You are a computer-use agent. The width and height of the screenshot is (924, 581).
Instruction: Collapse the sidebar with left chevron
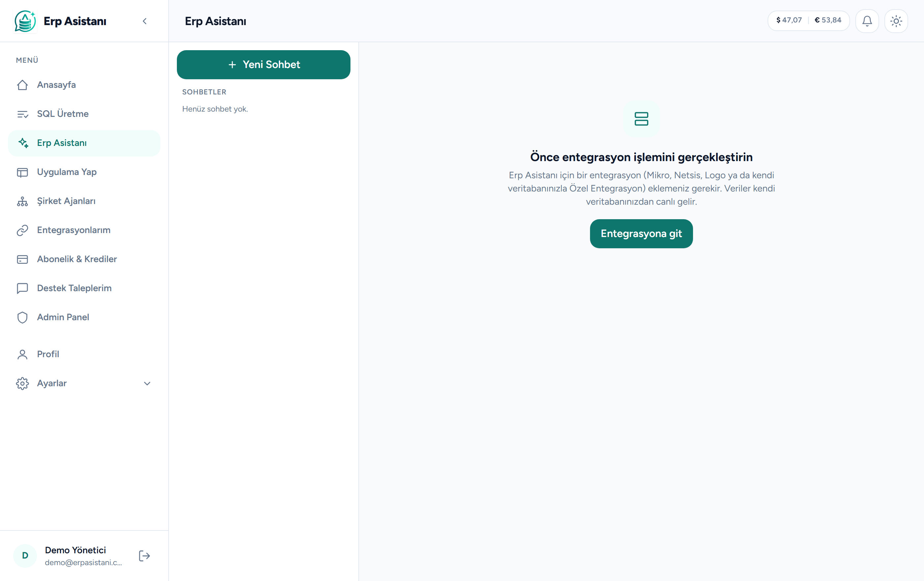[145, 21]
